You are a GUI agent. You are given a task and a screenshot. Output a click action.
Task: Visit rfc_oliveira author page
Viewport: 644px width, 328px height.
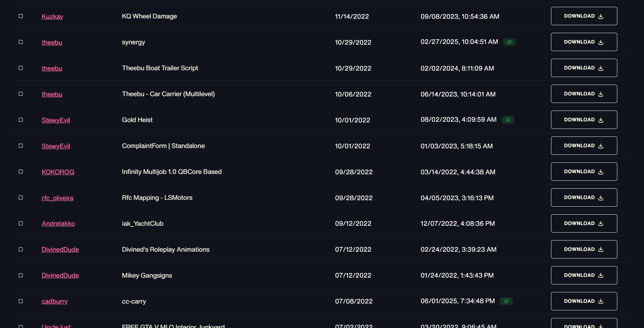(x=58, y=198)
